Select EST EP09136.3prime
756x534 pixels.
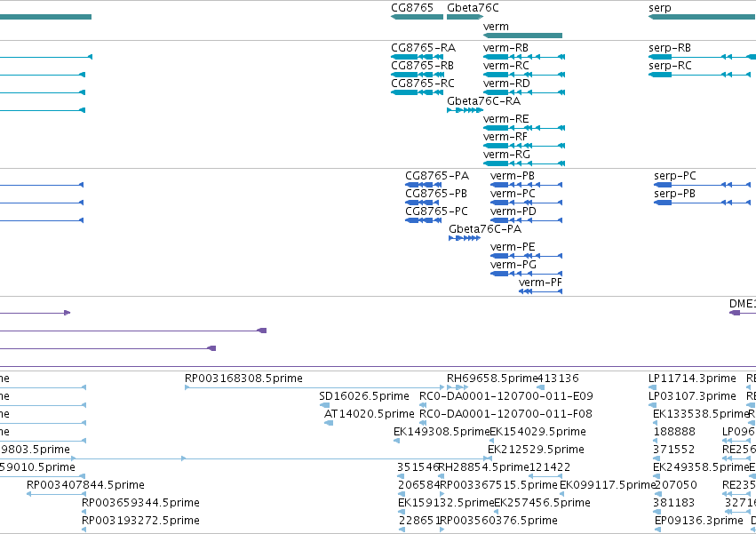coord(658,530)
